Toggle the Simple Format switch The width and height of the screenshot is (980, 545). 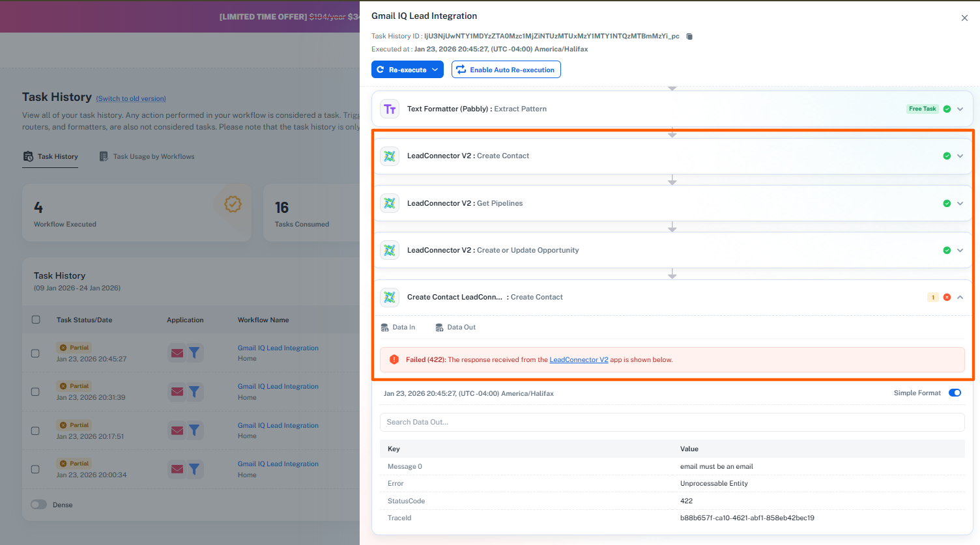pyautogui.click(x=955, y=393)
